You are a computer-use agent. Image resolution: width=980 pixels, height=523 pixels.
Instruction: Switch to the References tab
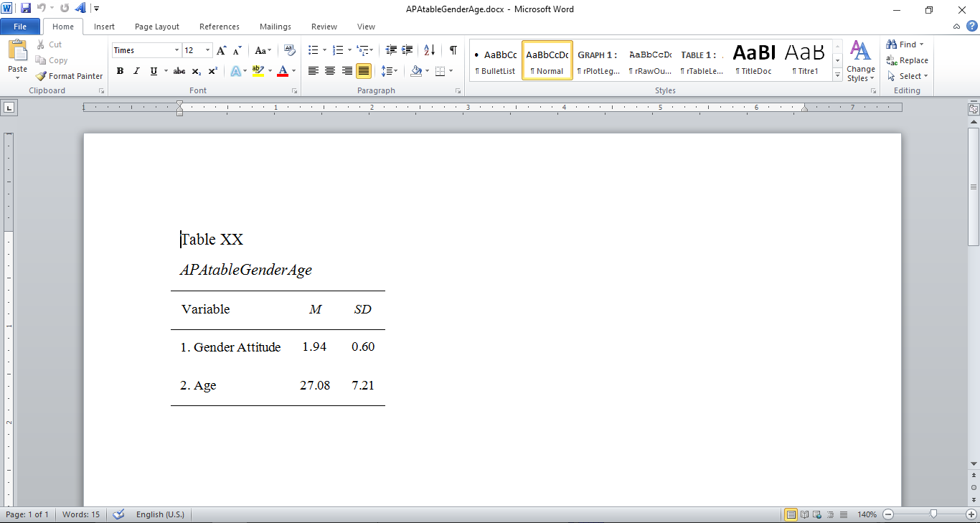220,27
